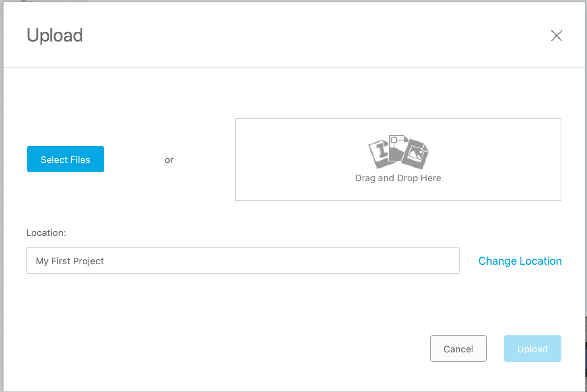Click the Upload dialog title

coord(55,36)
